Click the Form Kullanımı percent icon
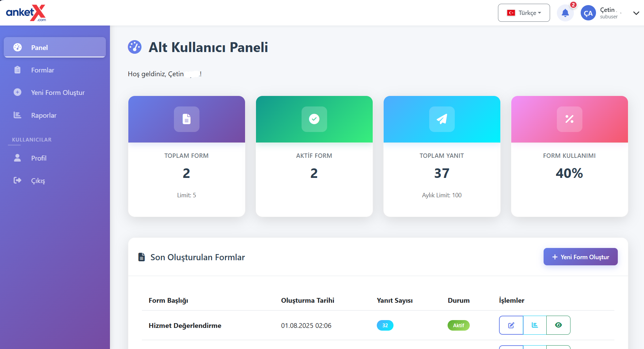The image size is (644, 349). pyautogui.click(x=569, y=119)
